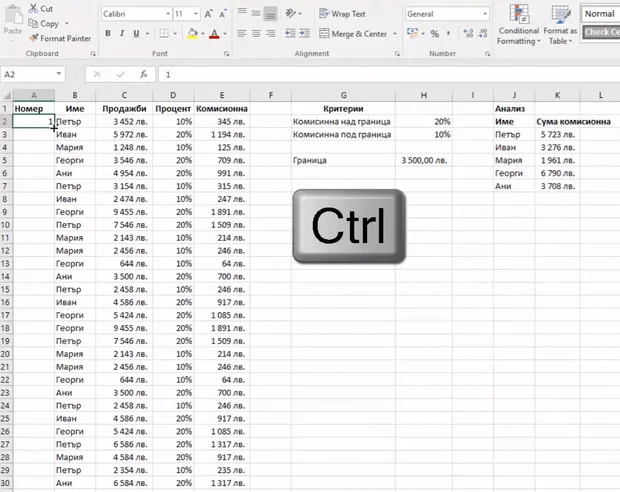
Task: Click Accounting Number Format icon
Action: coord(412,34)
